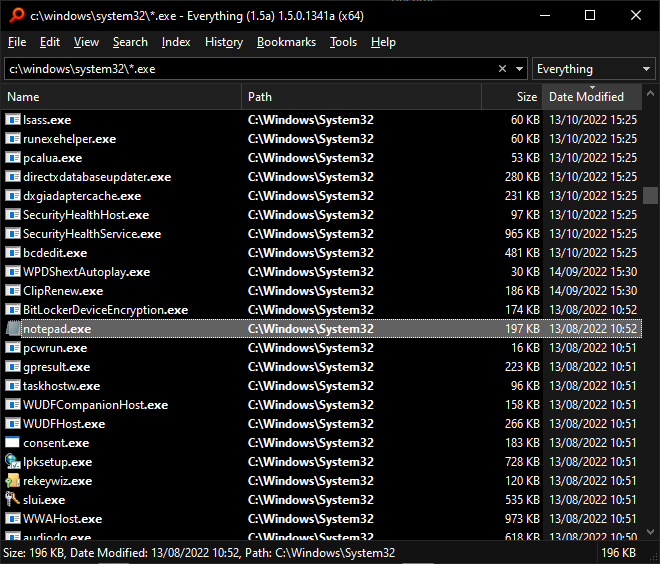Click the ClipRenew.exe file icon
Image resolution: width=660 pixels, height=564 pixels.
[x=13, y=291]
